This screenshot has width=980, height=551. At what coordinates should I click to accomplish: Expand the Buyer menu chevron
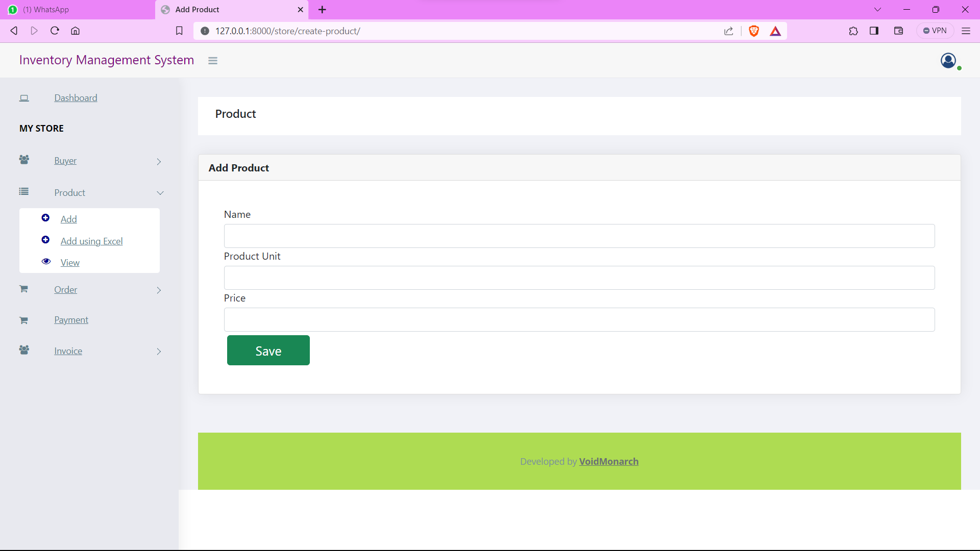[x=159, y=162]
